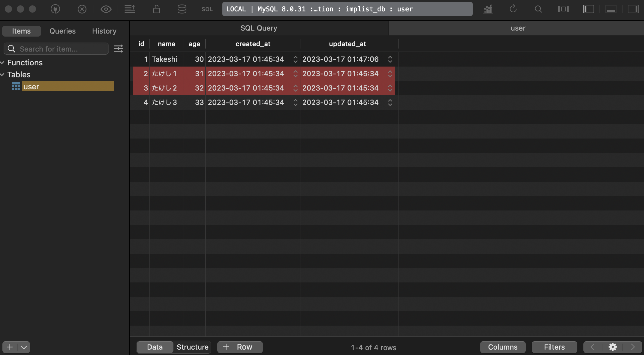Toggle visibility of the eye icon
The width and height of the screenshot is (644, 355).
click(x=106, y=9)
